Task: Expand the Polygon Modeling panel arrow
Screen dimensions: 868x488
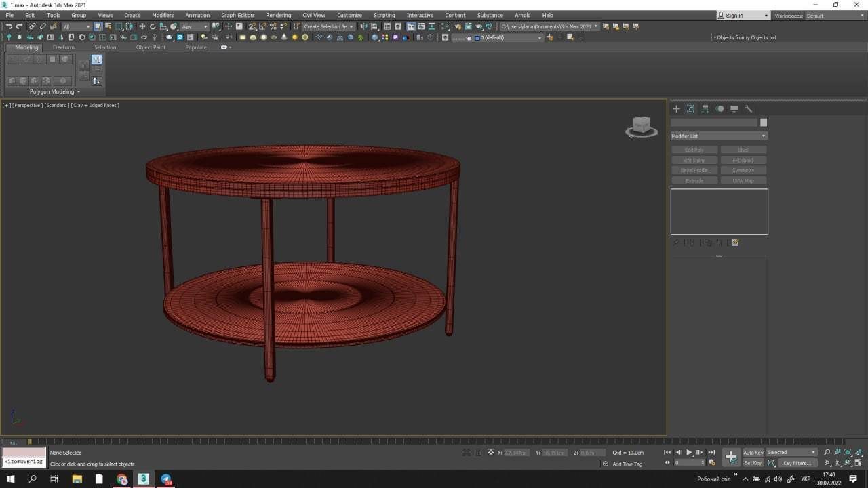Action: tap(78, 91)
